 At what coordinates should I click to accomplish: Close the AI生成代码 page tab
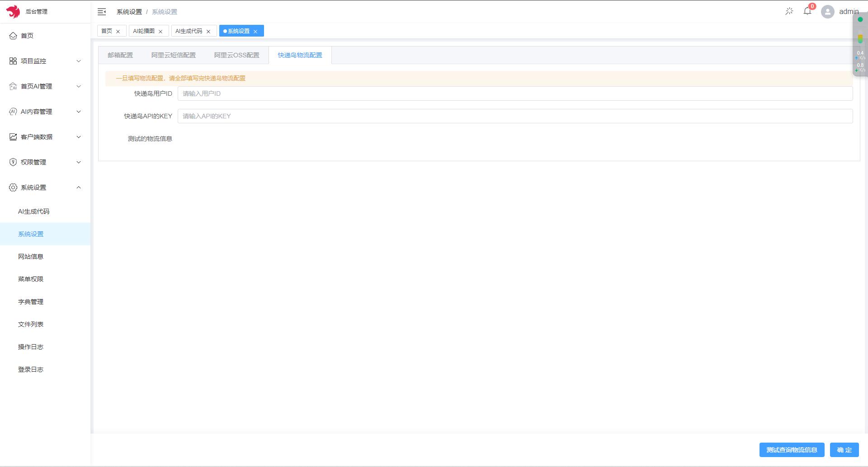(x=208, y=31)
